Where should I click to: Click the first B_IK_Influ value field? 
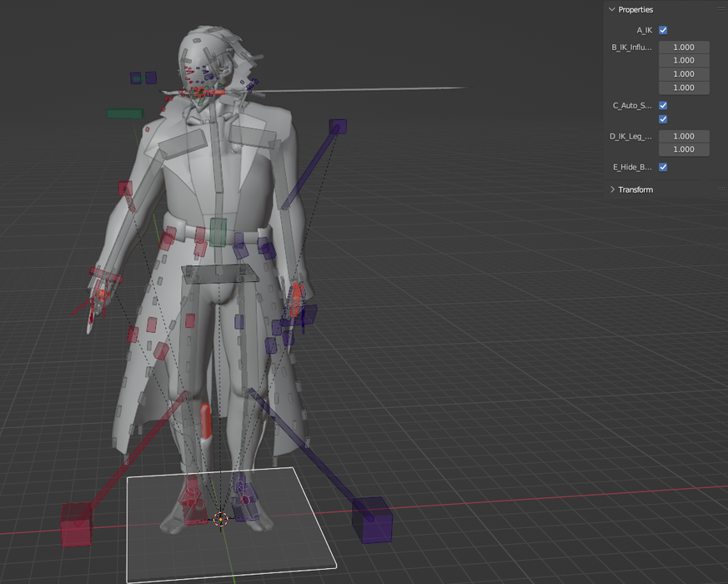point(684,47)
